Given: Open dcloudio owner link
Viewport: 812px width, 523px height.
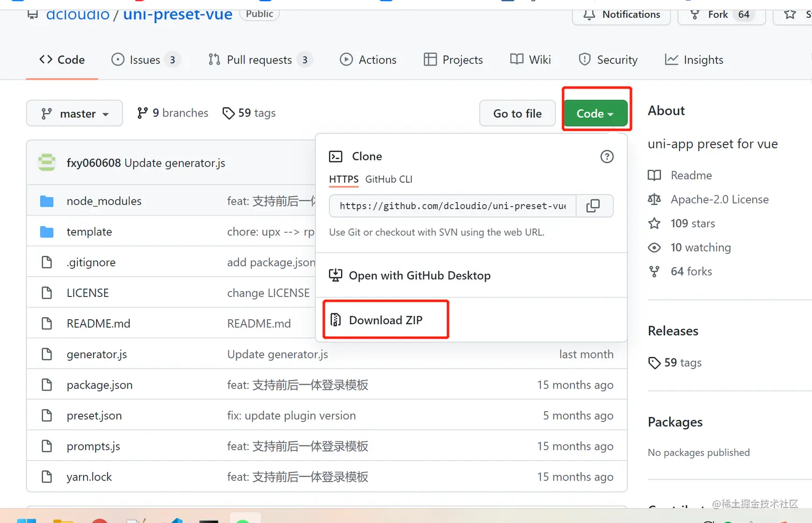Looking at the screenshot, I should pos(78,15).
